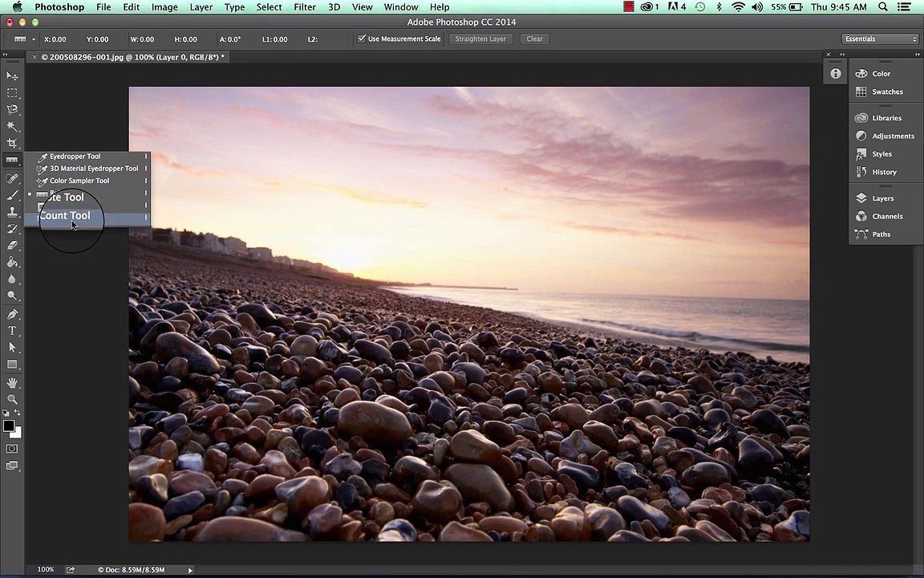
Task: Select the Brush tool
Action: (x=12, y=195)
